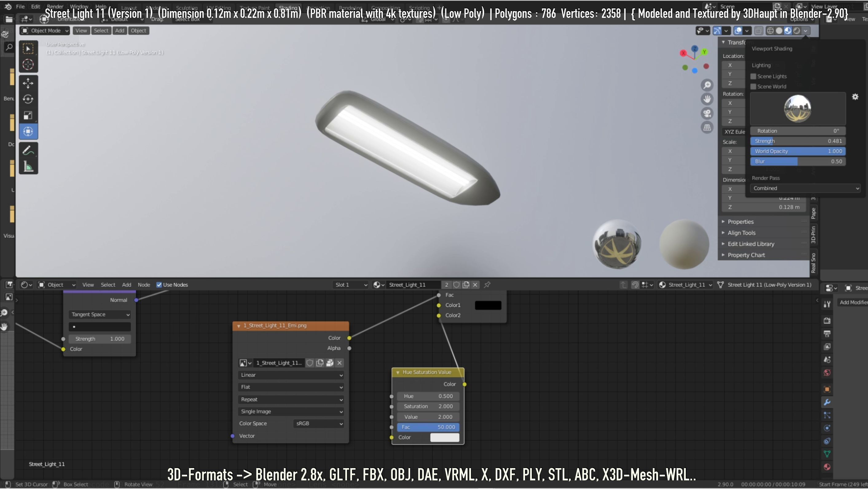Open the viewport Add menu
This screenshot has width=868, height=489.
pyautogui.click(x=120, y=31)
